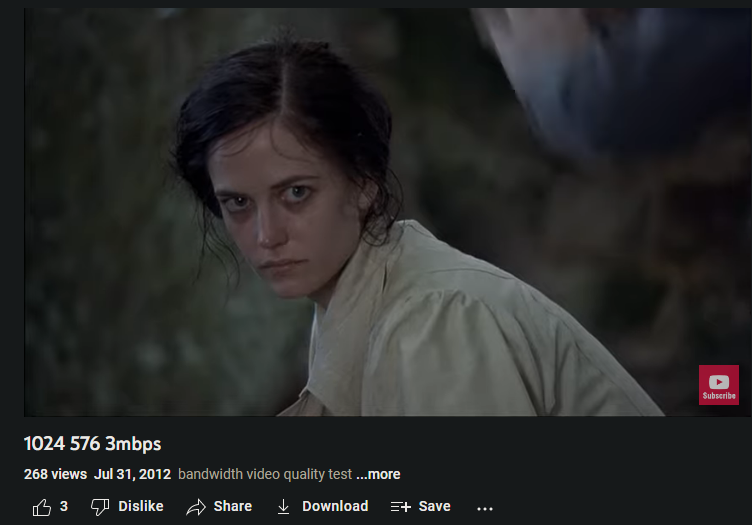The width and height of the screenshot is (752, 525).
Task: Click the 268 views count
Action: (55, 474)
